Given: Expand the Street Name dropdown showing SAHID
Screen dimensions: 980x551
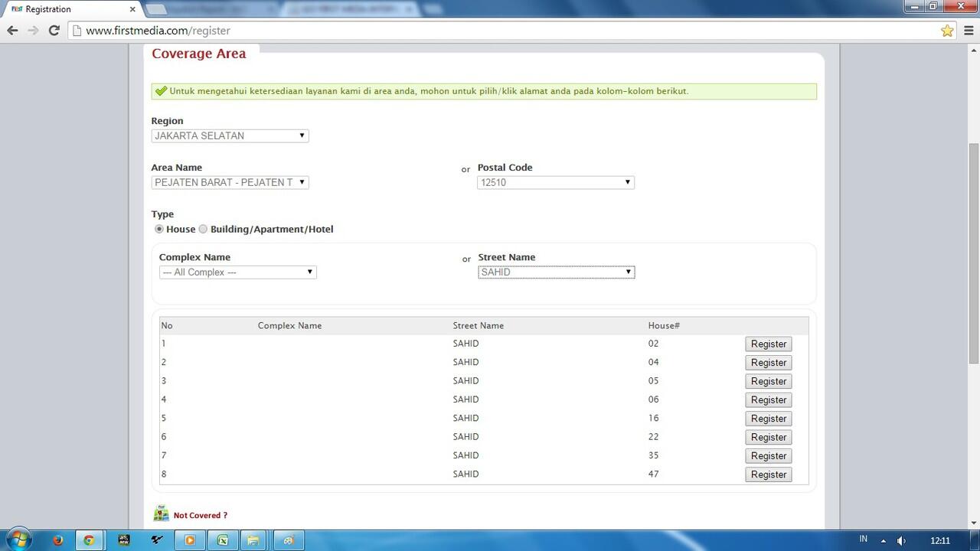Looking at the screenshot, I should pyautogui.click(x=556, y=272).
